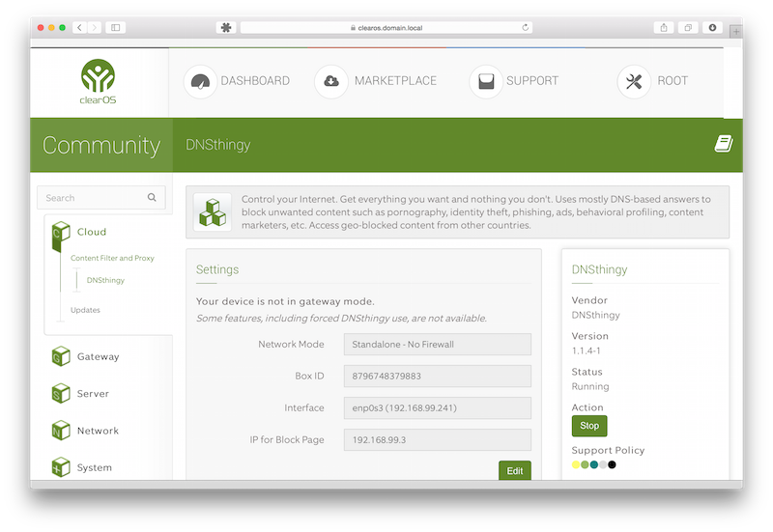Click the Network Mode field
Image resolution: width=773 pixels, height=532 pixels.
click(x=438, y=345)
